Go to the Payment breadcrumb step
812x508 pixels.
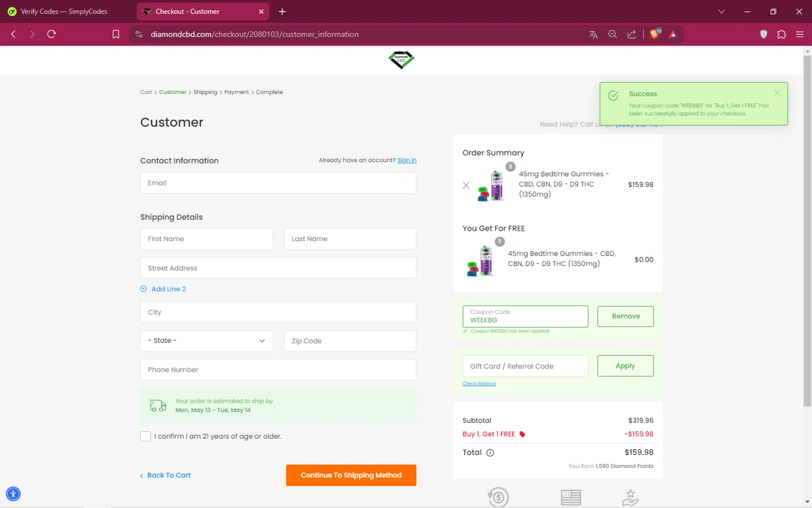coord(237,92)
